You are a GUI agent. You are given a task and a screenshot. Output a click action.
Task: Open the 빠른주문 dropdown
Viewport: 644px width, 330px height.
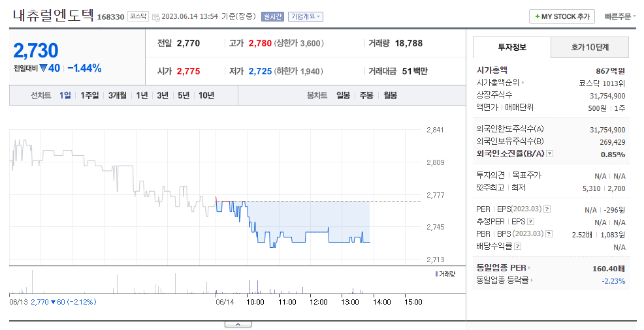coord(620,16)
